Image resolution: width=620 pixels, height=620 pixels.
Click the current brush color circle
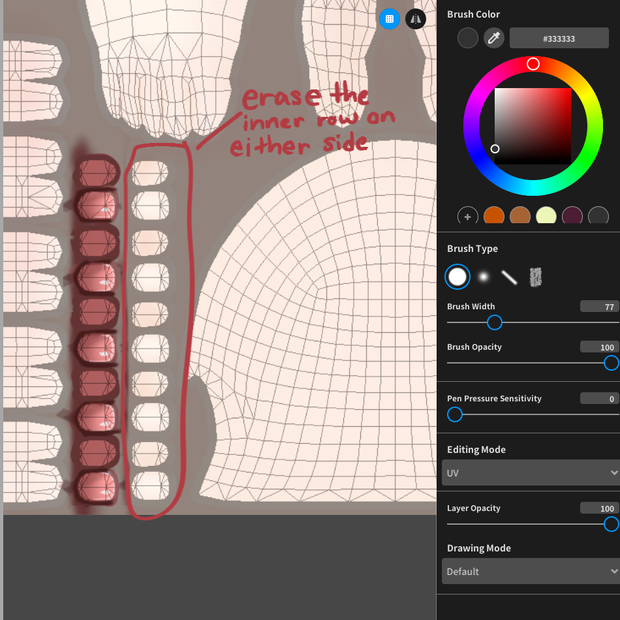pyautogui.click(x=467, y=38)
